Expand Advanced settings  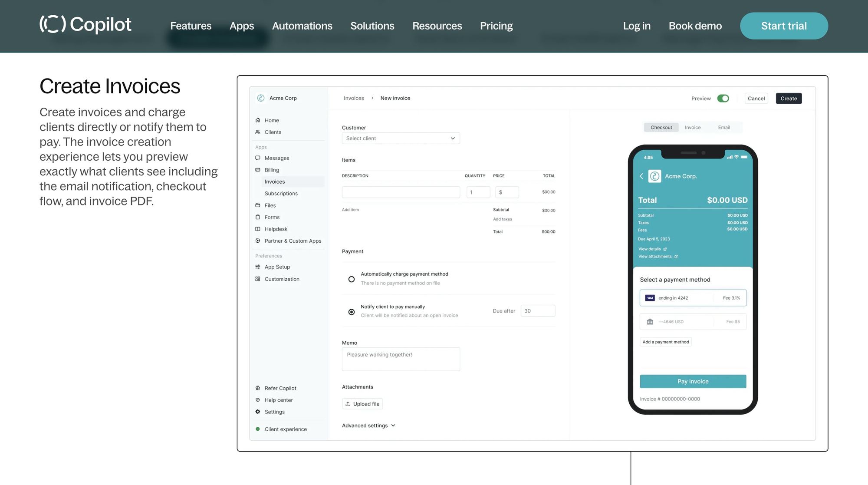(368, 425)
